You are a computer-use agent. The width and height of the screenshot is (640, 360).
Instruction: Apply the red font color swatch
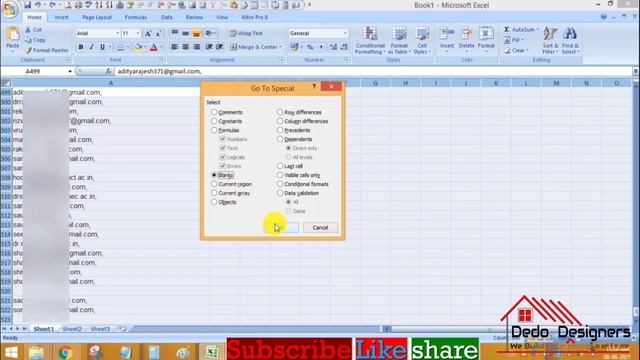[153, 47]
